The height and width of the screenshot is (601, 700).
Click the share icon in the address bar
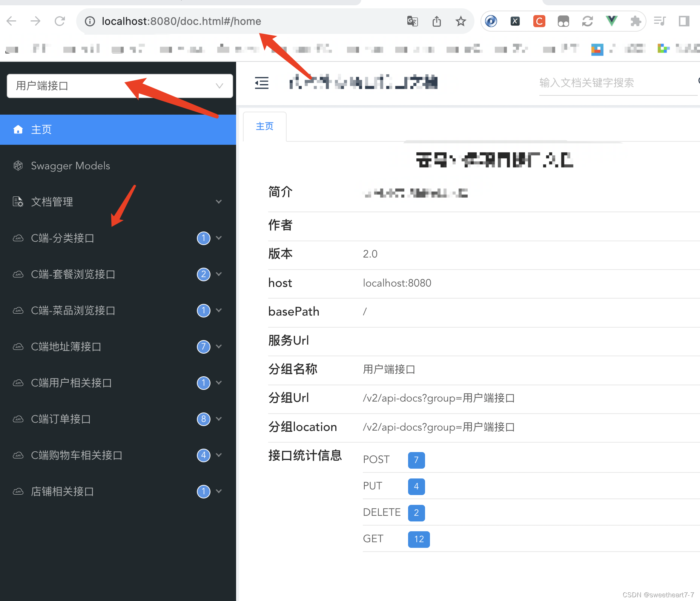click(437, 21)
